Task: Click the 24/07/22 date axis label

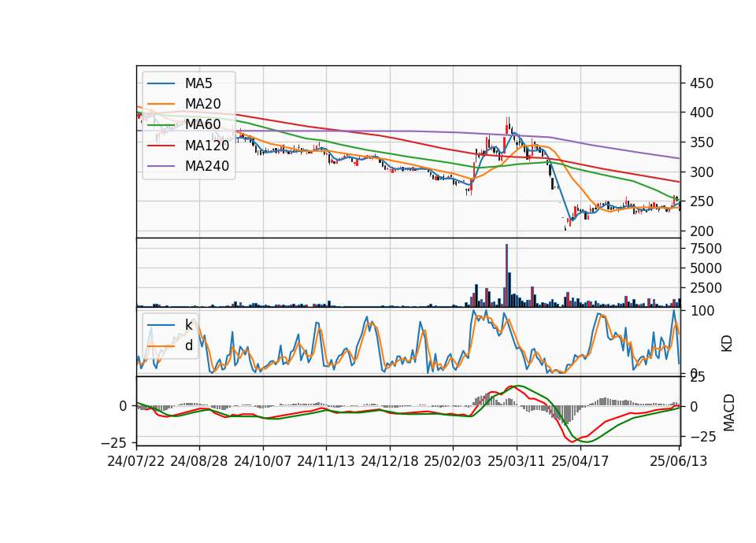Action: click(x=136, y=461)
